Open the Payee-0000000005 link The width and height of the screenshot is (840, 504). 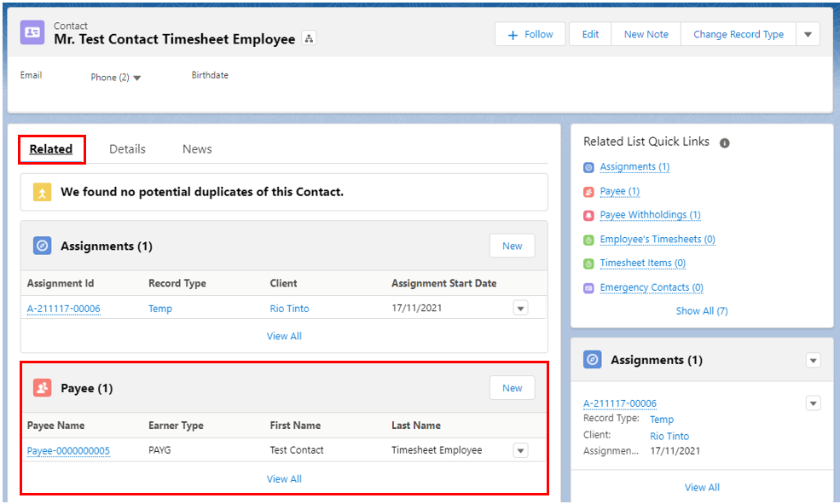pos(68,450)
